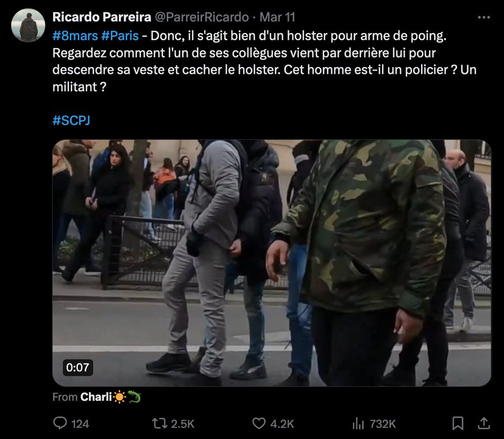Share the tweet with the upload icon
This screenshot has height=439, width=504.
pyautogui.click(x=483, y=423)
